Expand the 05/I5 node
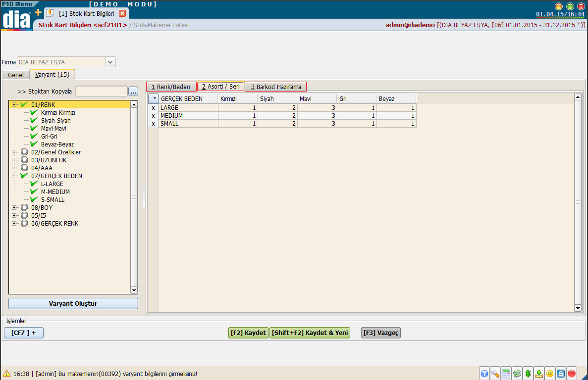 pos(14,216)
